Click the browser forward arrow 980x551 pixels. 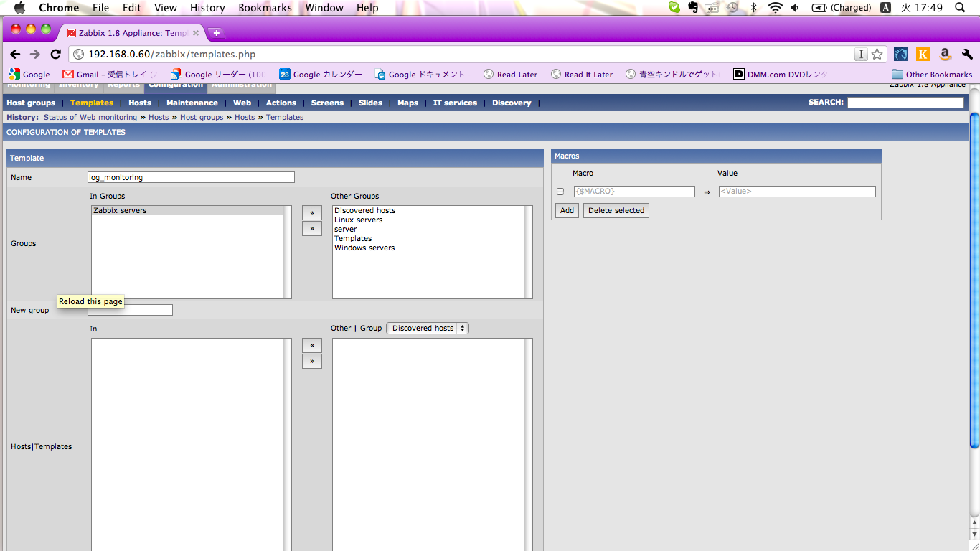tap(34, 55)
